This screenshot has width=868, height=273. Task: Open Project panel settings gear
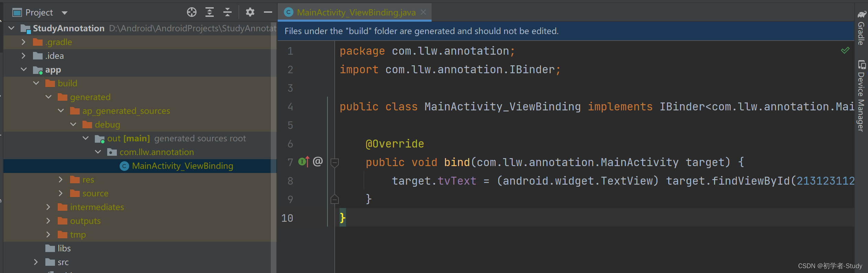250,12
